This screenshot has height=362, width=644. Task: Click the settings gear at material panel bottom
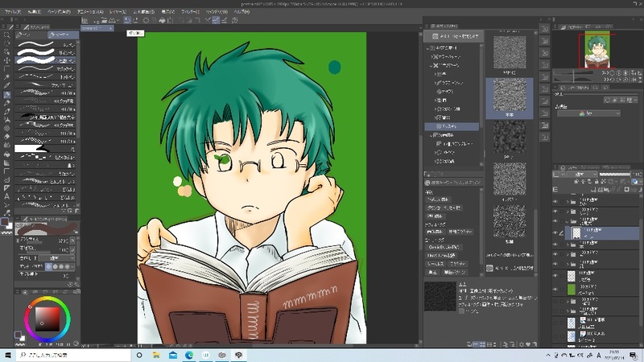tap(522, 344)
